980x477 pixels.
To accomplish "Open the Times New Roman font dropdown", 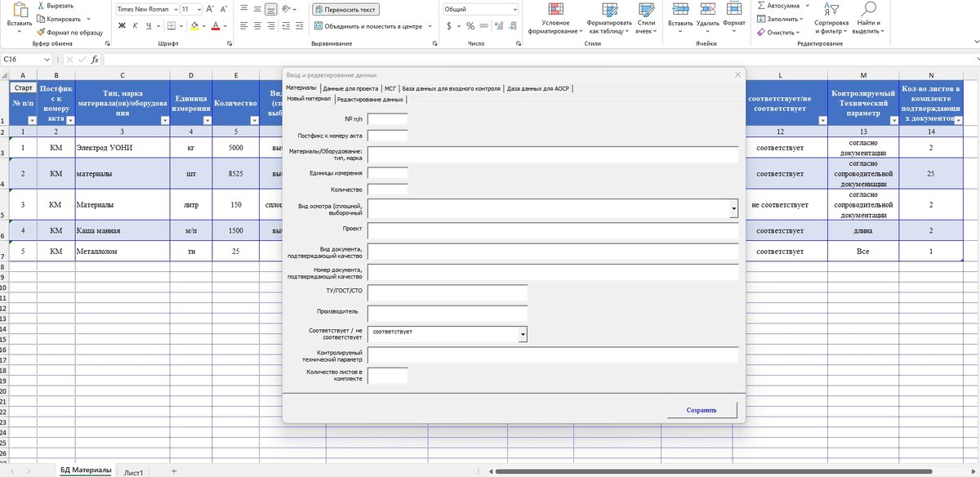I will point(176,9).
